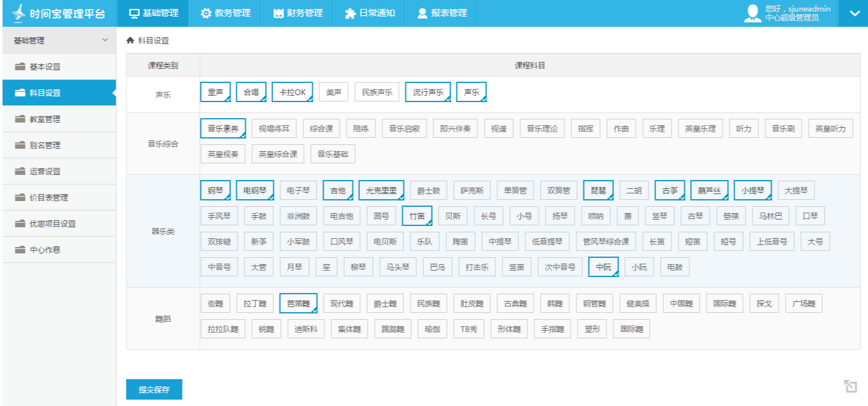868x406 pixels.
Task: Deselect the 吉他 subject tag
Action: tap(338, 190)
